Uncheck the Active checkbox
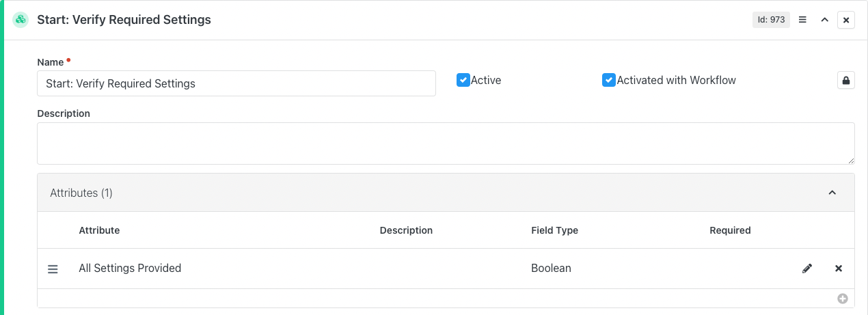The width and height of the screenshot is (868, 315). pyautogui.click(x=463, y=80)
